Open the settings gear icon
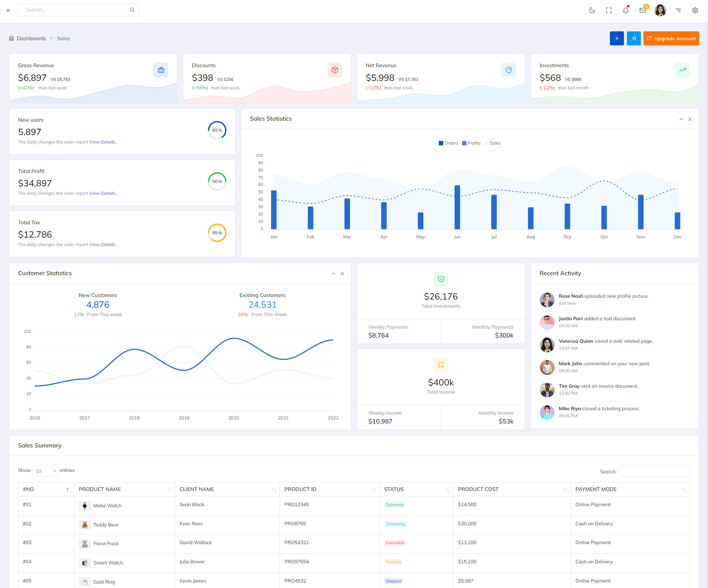The height and width of the screenshot is (588, 708). [695, 10]
